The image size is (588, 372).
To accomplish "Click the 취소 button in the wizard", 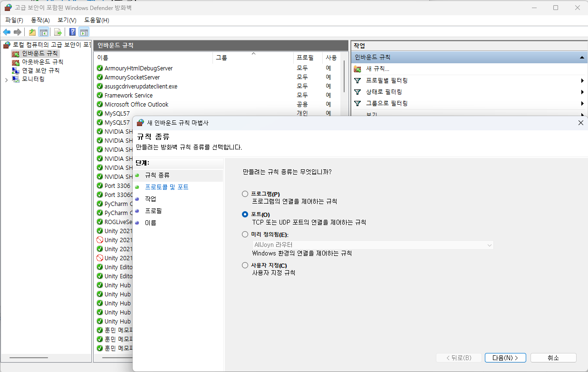I will coord(553,358).
